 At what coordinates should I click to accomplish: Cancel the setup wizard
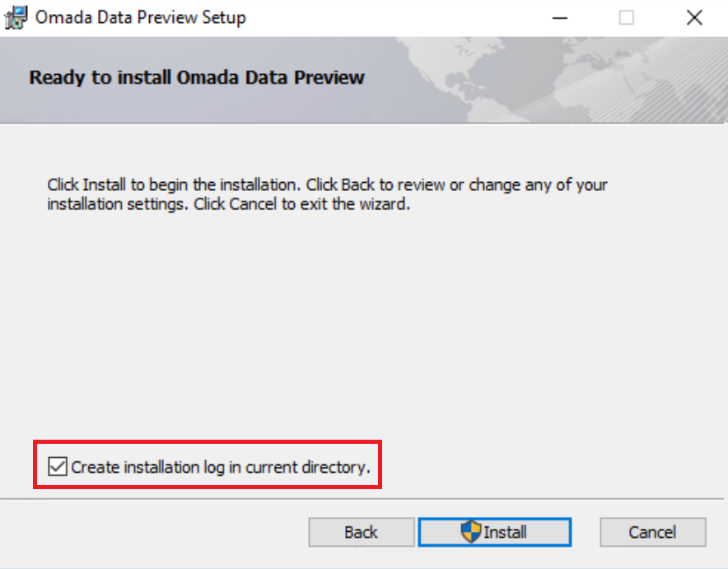(x=653, y=532)
